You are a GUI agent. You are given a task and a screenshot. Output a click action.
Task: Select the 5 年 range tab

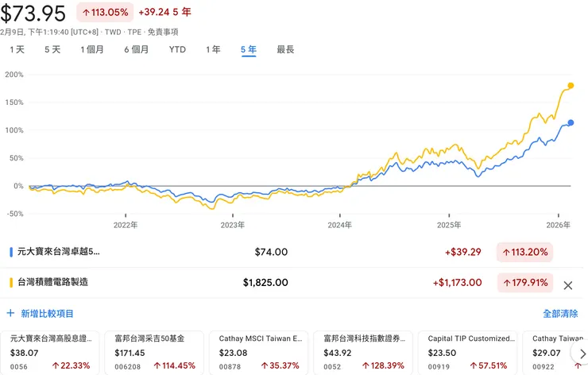[249, 49]
